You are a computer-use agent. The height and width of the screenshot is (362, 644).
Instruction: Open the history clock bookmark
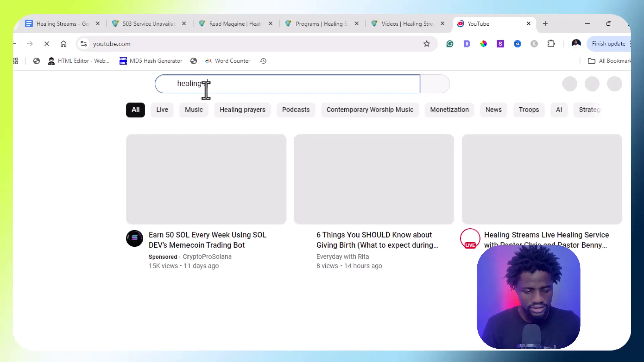pos(263,61)
